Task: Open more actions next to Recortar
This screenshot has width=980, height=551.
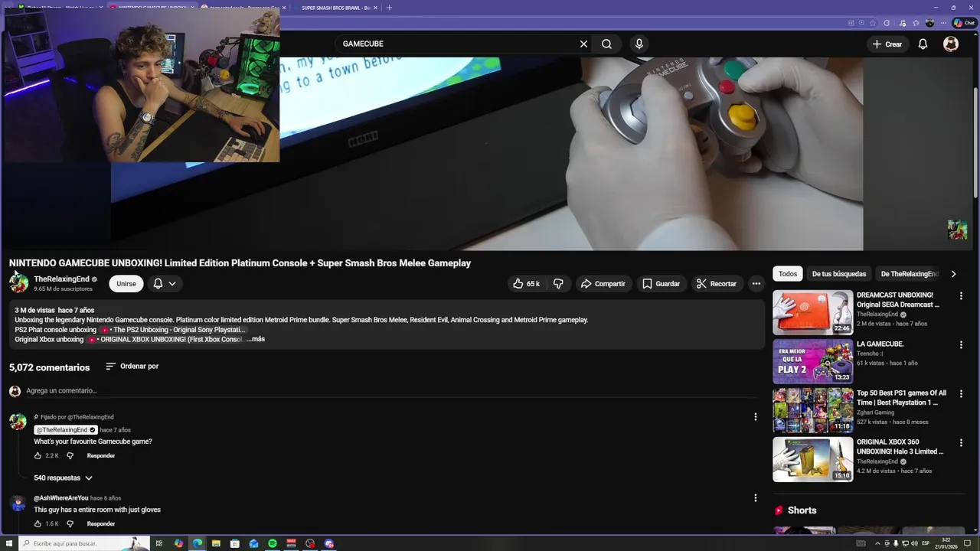Action: [x=756, y=284]
